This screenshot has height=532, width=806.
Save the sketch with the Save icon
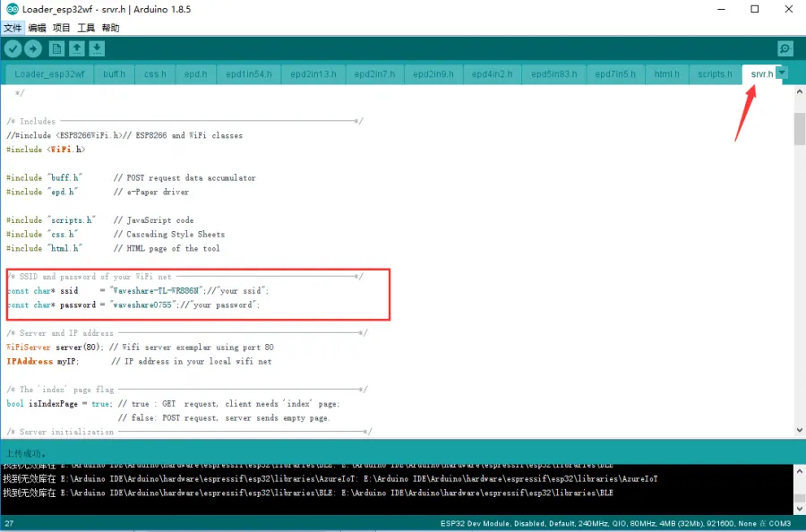click(97, 49)
